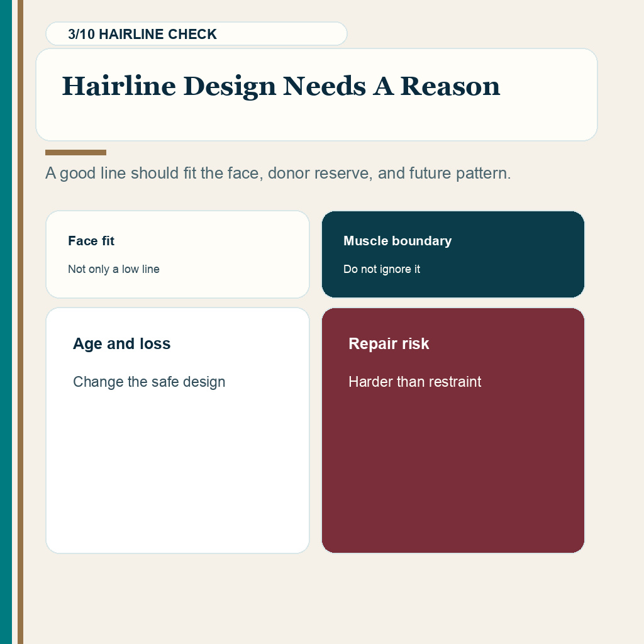
Task: Click the Repair risk heading
Action: tap(389, 344)
